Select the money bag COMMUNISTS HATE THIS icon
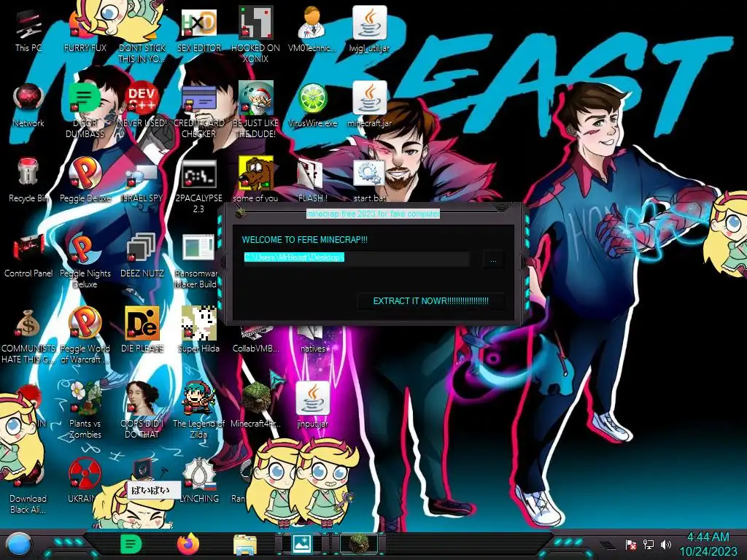Image resolution: width=747 pixels, height=560 pixels. tap(28, 335)
